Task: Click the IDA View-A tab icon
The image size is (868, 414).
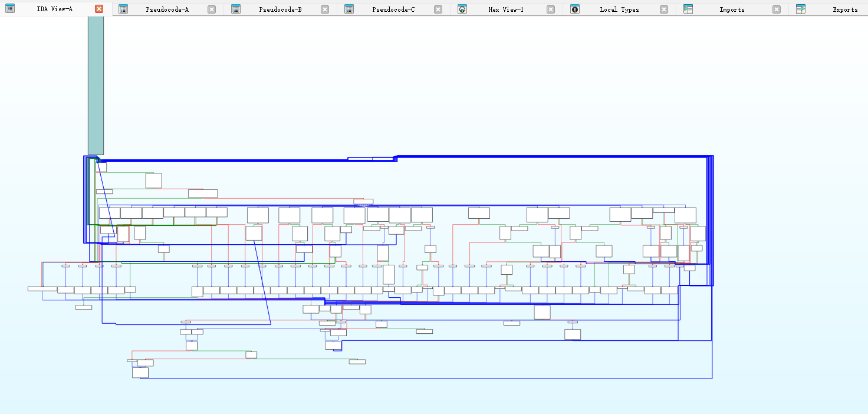Action: click(x=10, y=9)
